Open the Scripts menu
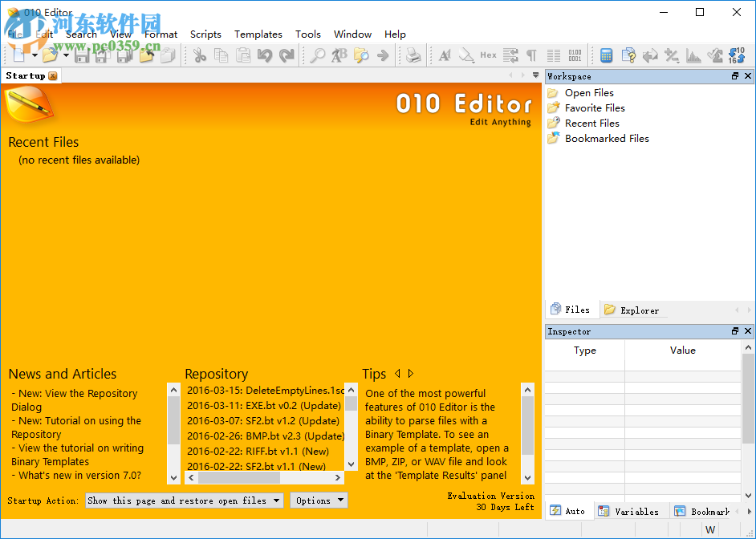 [x=206, y=34]
